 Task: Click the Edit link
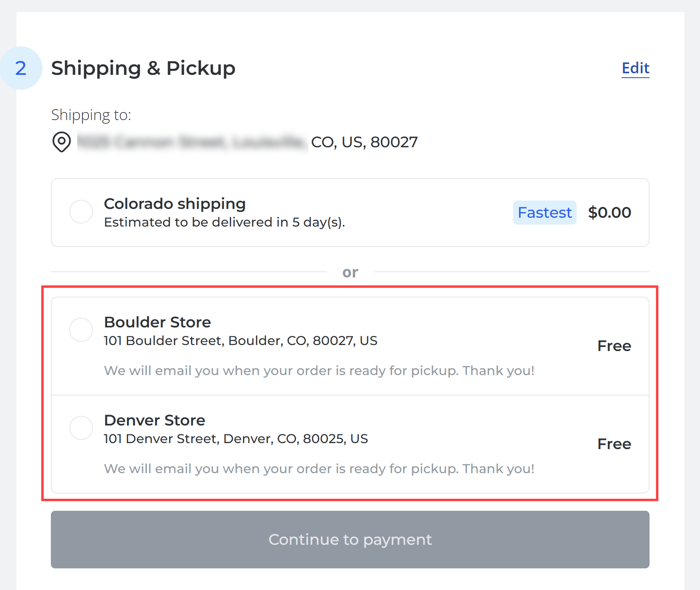click(x=636, y=68)
